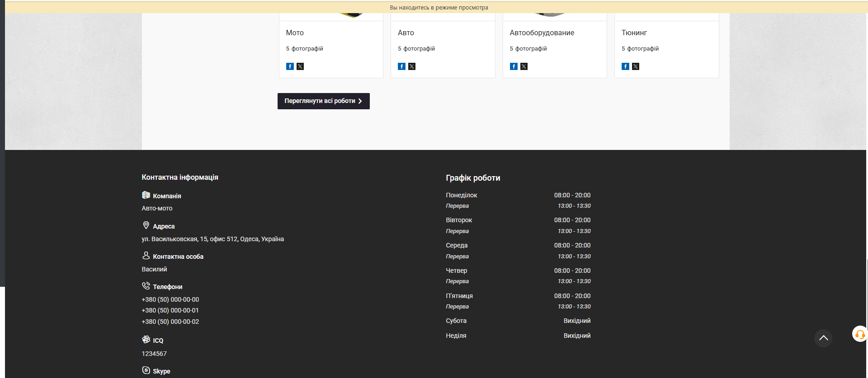Share the Мото album on Facebook
This screenshot has height=378, width=868.
click(290, 66)
